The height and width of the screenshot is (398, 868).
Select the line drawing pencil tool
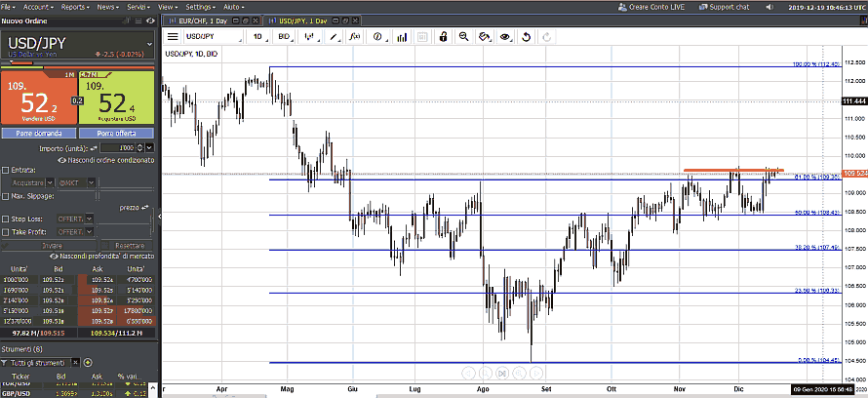pos(334,36)
